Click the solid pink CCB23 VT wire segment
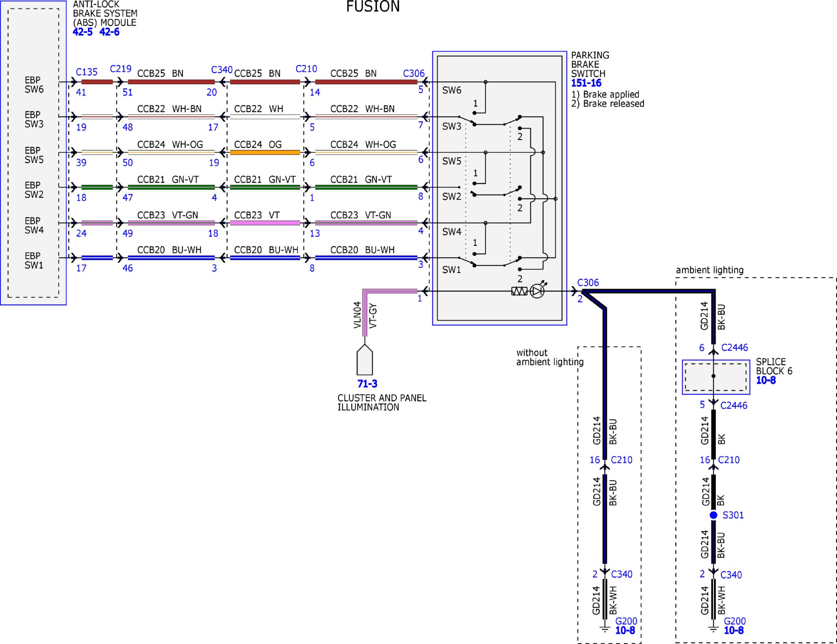The width and height of the screenshot is (837, 644). point(265,223)
